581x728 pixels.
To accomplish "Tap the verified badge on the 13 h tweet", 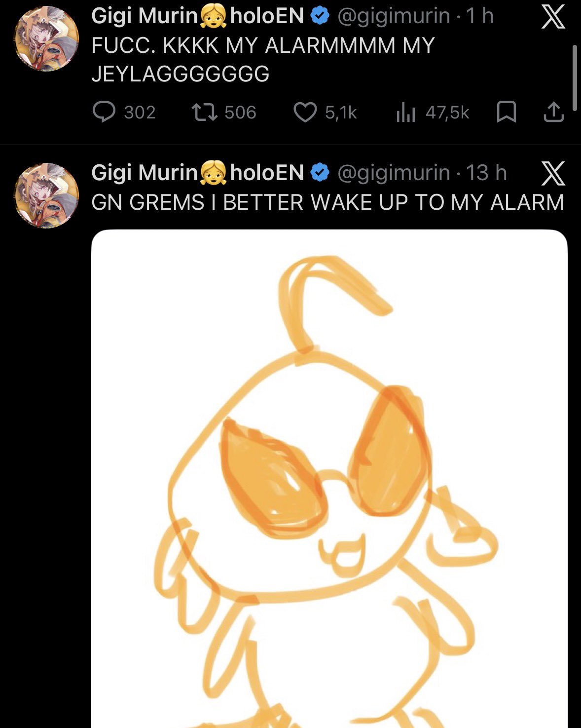I will point(320,173).
